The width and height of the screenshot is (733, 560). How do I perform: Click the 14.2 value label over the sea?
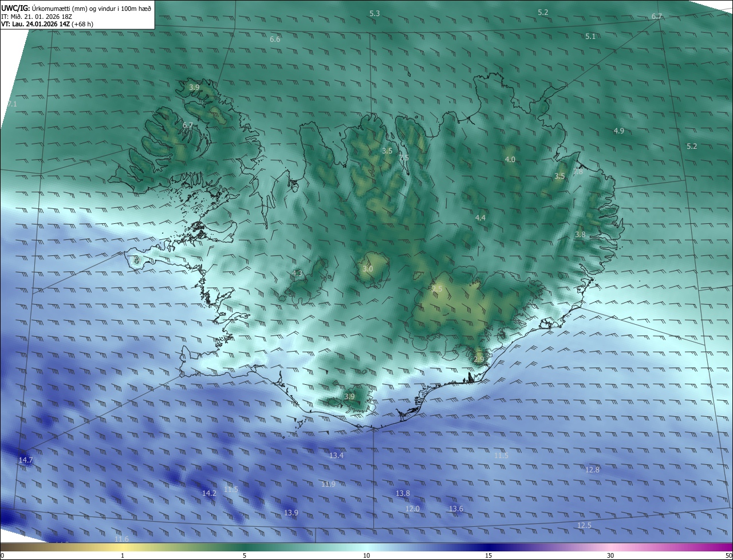pos(209,494)
